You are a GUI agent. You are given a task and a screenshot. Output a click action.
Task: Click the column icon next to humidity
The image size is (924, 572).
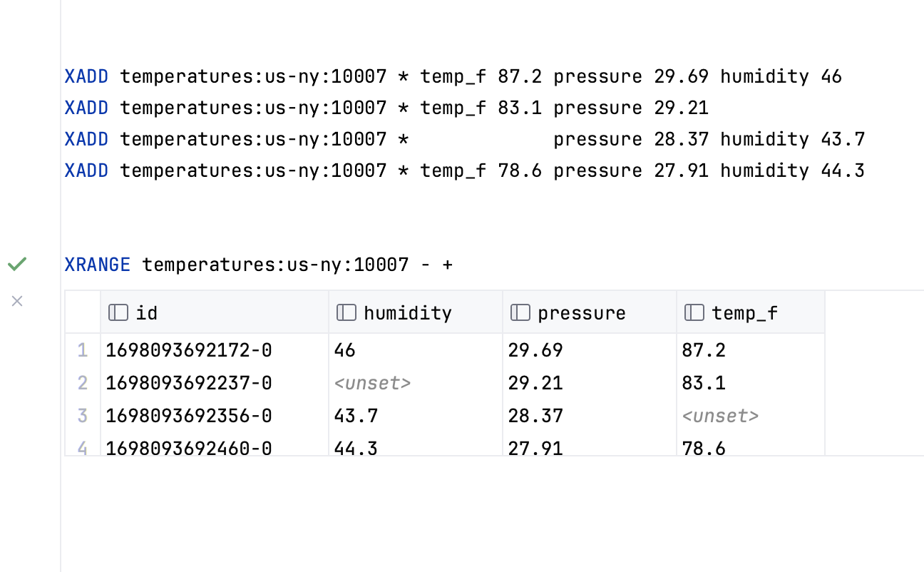pyautogui.click(x=346, y=312)
